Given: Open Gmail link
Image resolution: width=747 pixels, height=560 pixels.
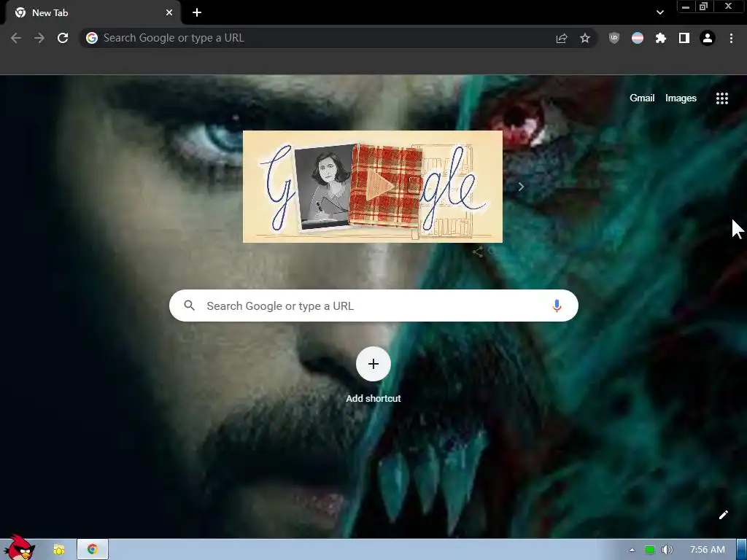Looking at the screenshot, I should click(x=642, y=98).
